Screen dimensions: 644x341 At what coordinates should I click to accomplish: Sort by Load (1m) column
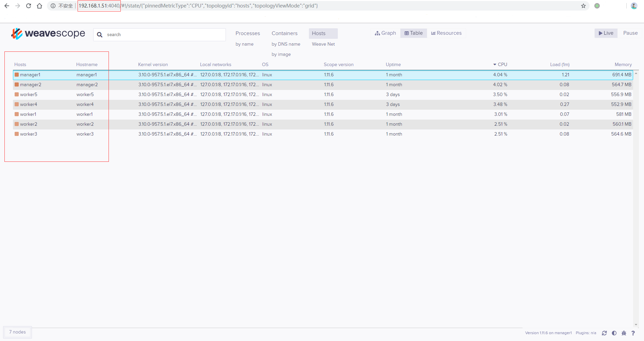pos(560,65)
